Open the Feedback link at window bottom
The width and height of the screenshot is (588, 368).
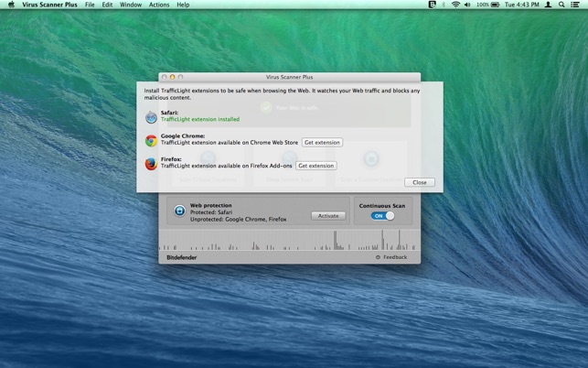[391, 257]
